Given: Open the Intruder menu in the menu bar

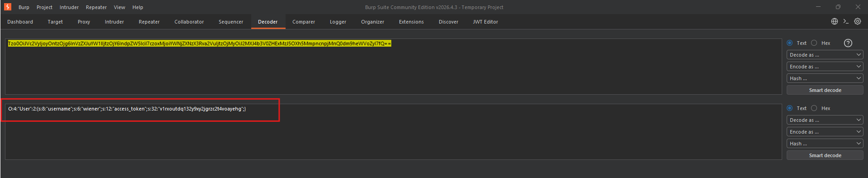Looking at the screenshot, I should point(69,7).
